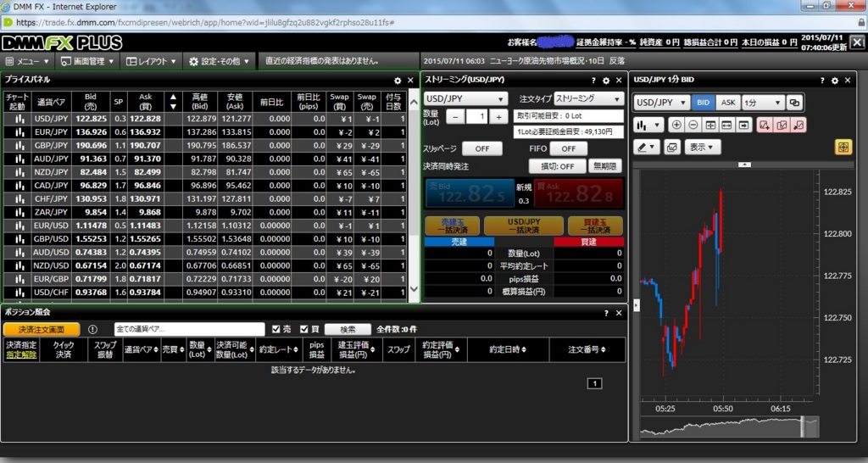Collapse chart toolbar with up arrow handle
The width and height of the screenshot is (868, 463).
(x=744, y=165)
